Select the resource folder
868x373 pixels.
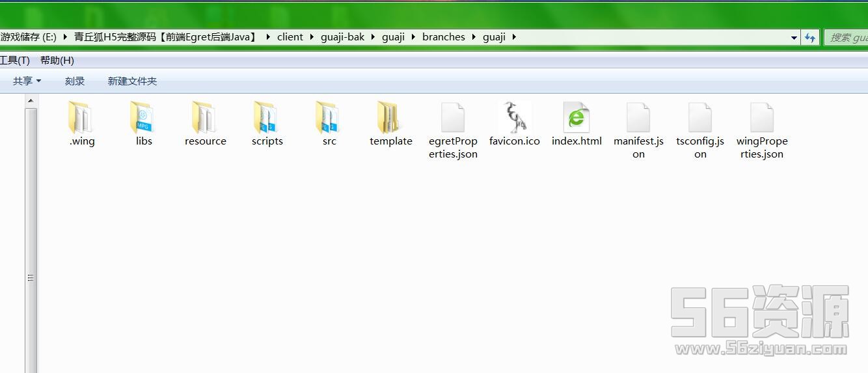coord(205,119)
